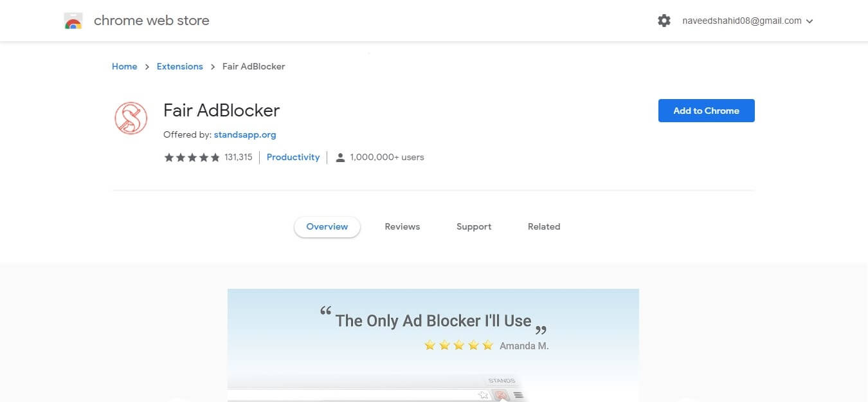Screen dimensions: 868x402
Task: Click the breadcrumb chevron after Extensions
Action: pos(213,66)
